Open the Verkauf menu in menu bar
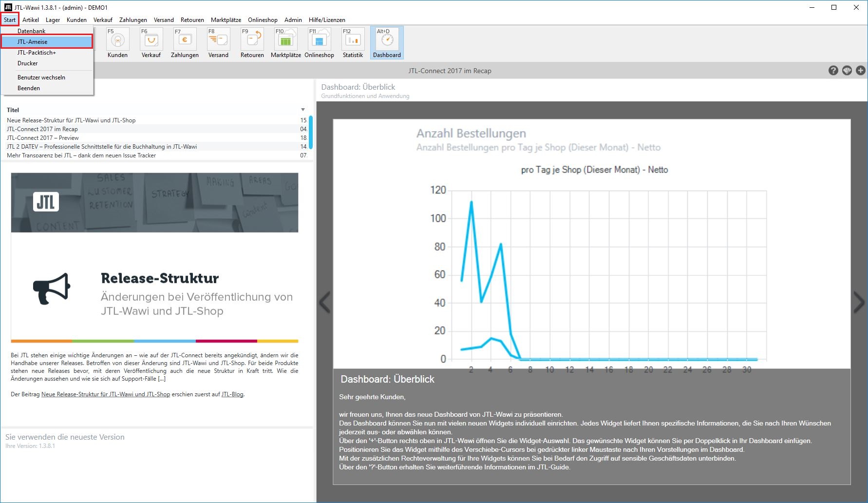 point(103,20)
